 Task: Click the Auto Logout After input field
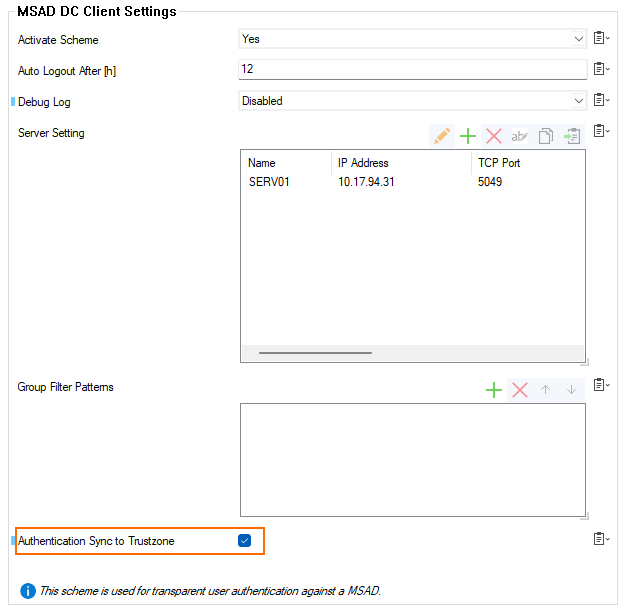click(x=413, y=69)
